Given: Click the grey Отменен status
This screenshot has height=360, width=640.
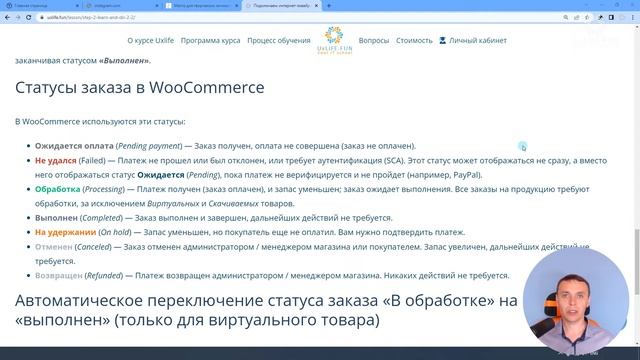Looking at the screenshot, I should click(x=53, y=247).
